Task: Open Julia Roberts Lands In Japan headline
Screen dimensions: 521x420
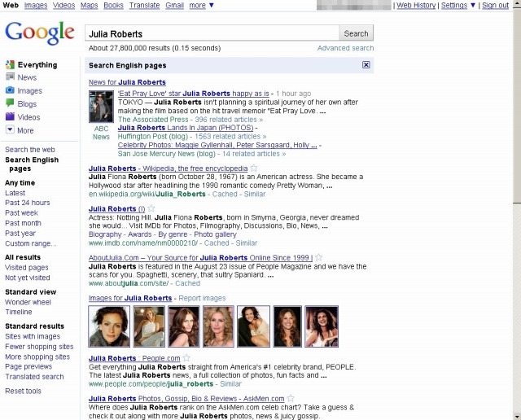Action: coord(186,128)
